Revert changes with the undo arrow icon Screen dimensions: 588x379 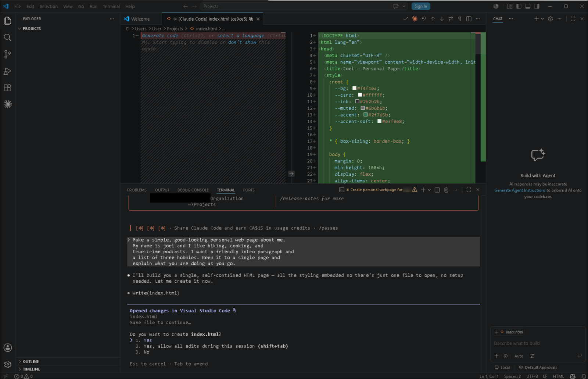pos(424,19)
